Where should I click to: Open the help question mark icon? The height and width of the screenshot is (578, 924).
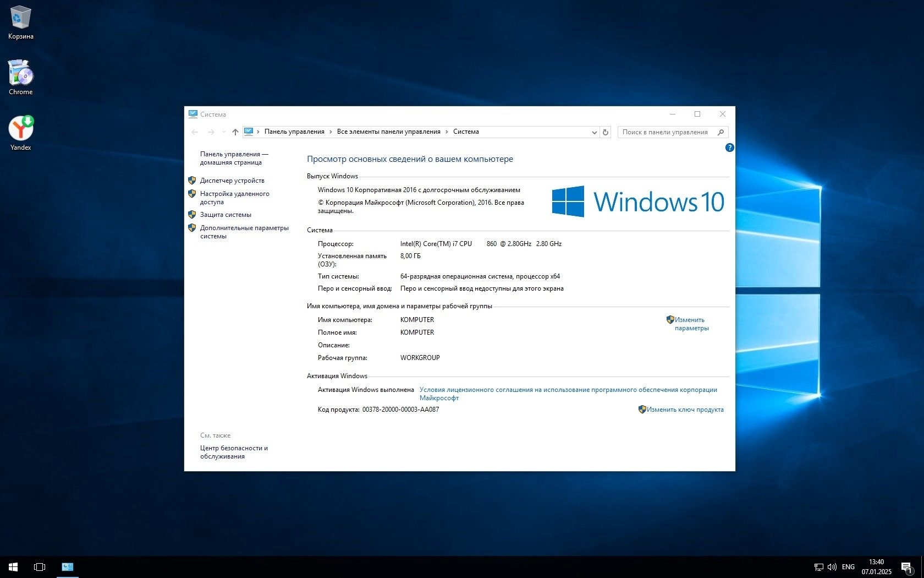tap(729, 148)
